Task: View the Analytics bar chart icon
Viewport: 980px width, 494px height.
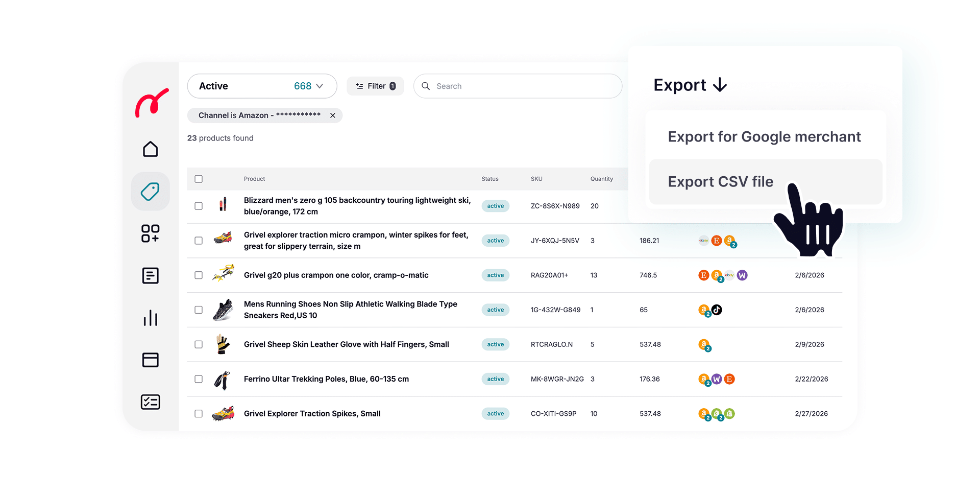Action: [x=150, y=318]
